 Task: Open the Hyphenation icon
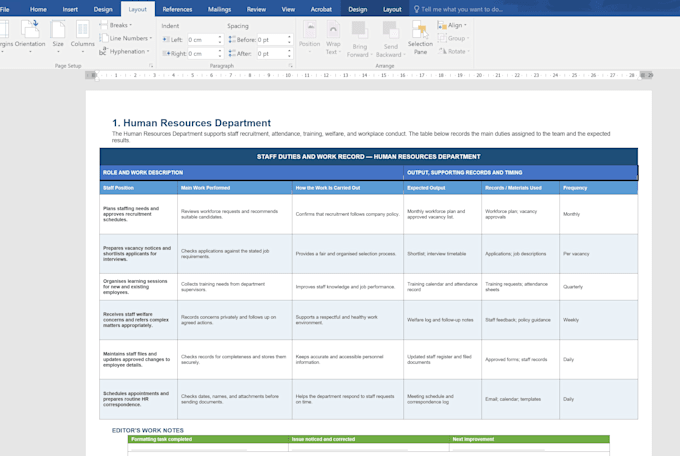coord(103,51)
